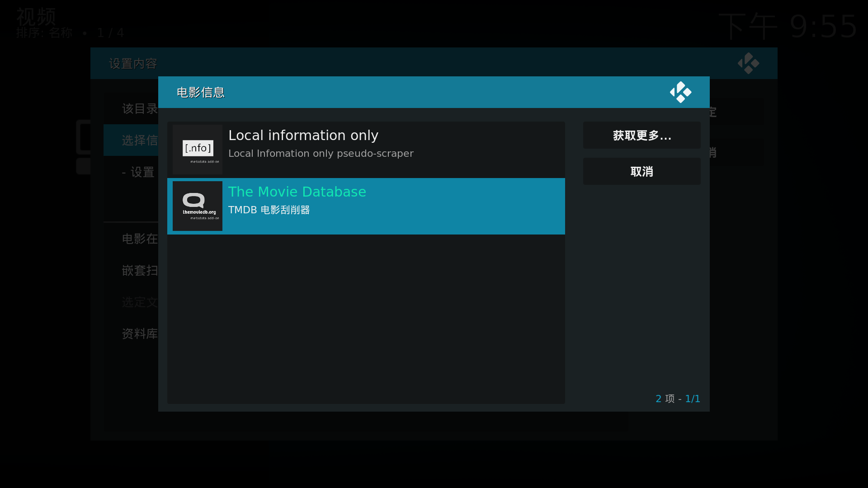Click Local Infomation only pseudo-scraper subtitle

(321, 154)
